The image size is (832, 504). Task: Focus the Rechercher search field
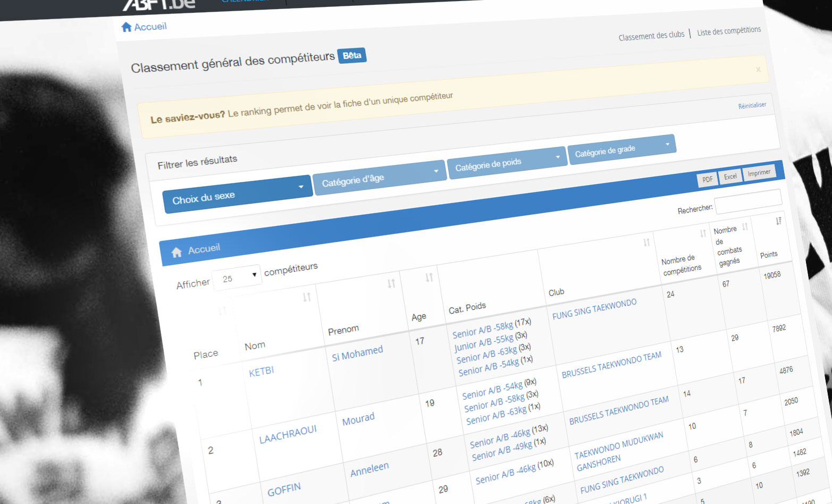coord(748,201)
